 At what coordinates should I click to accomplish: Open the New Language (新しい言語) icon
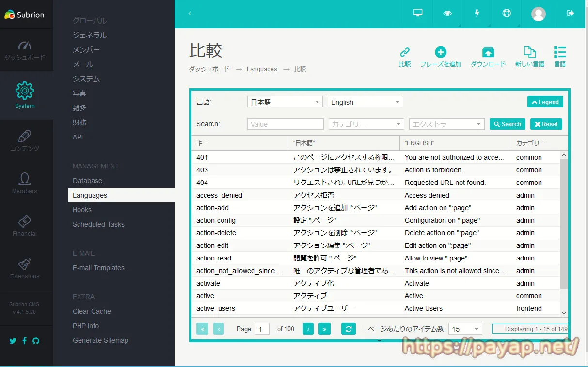(529, 53)
